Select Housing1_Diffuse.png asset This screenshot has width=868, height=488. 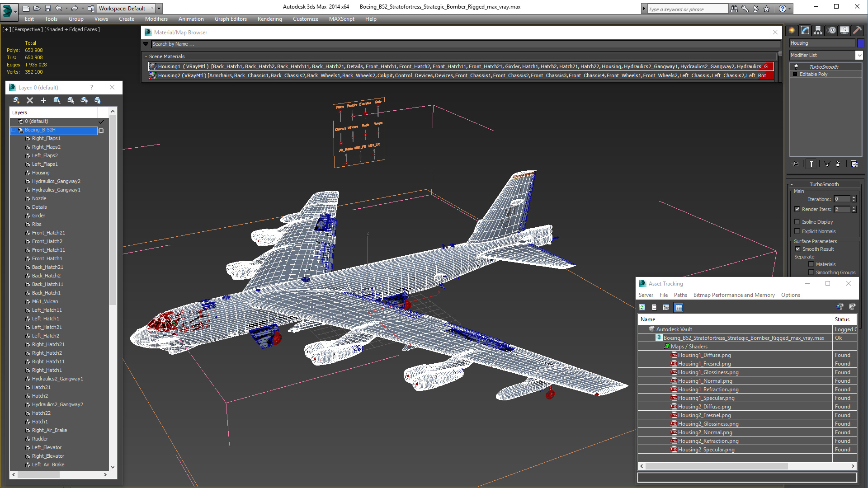click(x=704, y=355)
